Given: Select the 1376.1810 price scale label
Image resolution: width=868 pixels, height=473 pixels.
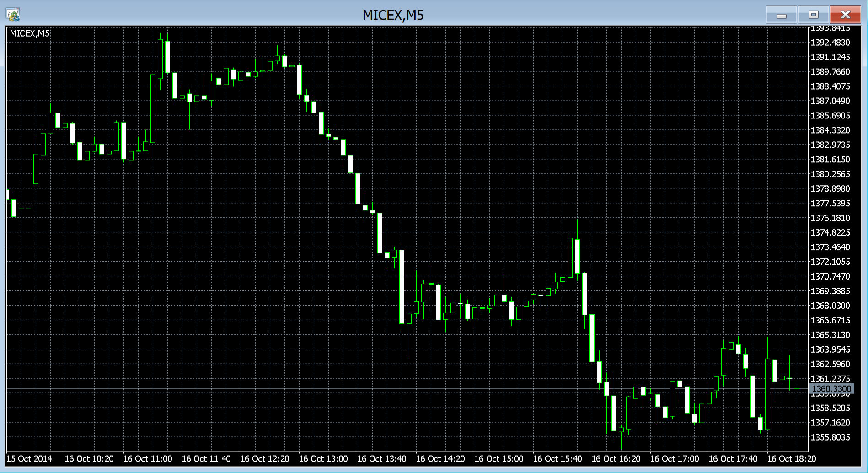Looking at the screenshot, I should click(830, 218).
